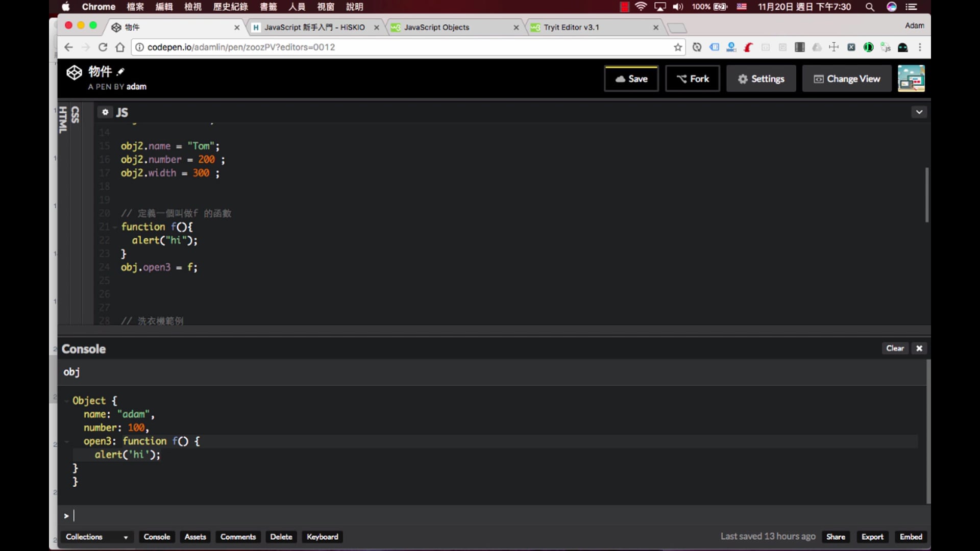Click the JS editor settings gear icon
The height and width of the screenshot is (551, 980).
pyautogui.click(x=105, y=112)
